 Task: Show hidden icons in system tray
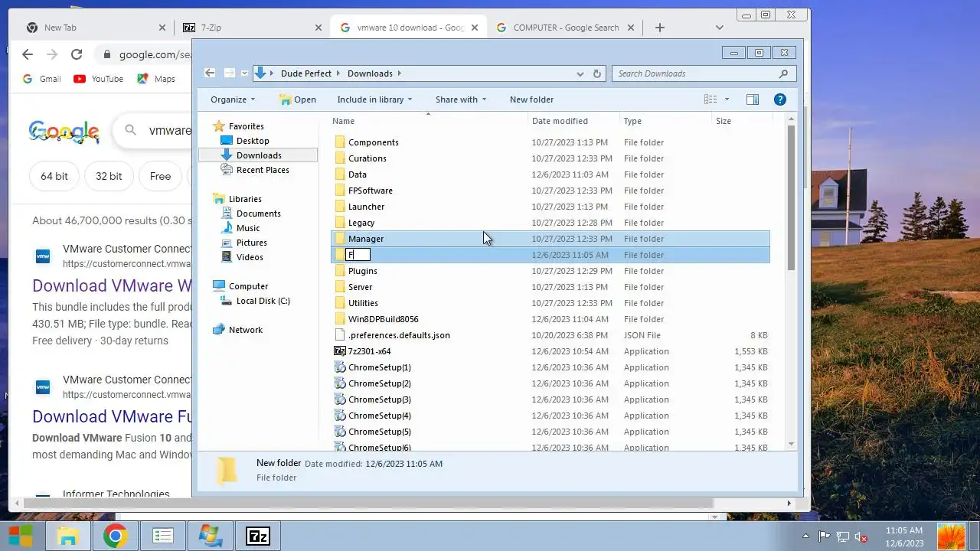[805, 537]
